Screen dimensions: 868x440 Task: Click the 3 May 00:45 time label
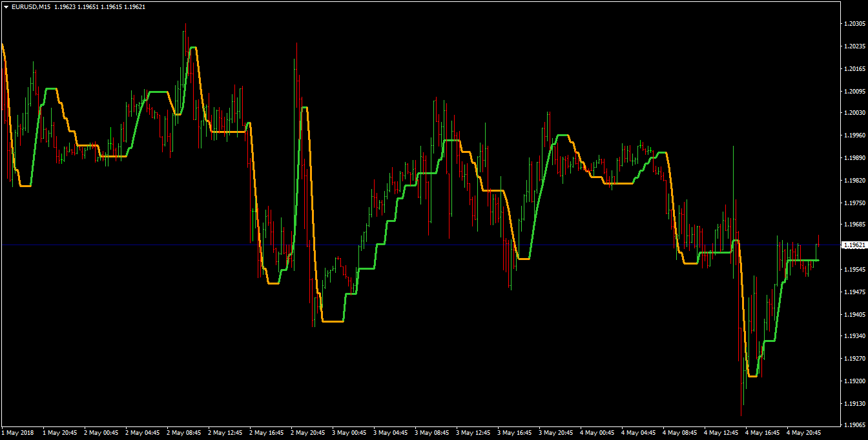tap(349, 433)
